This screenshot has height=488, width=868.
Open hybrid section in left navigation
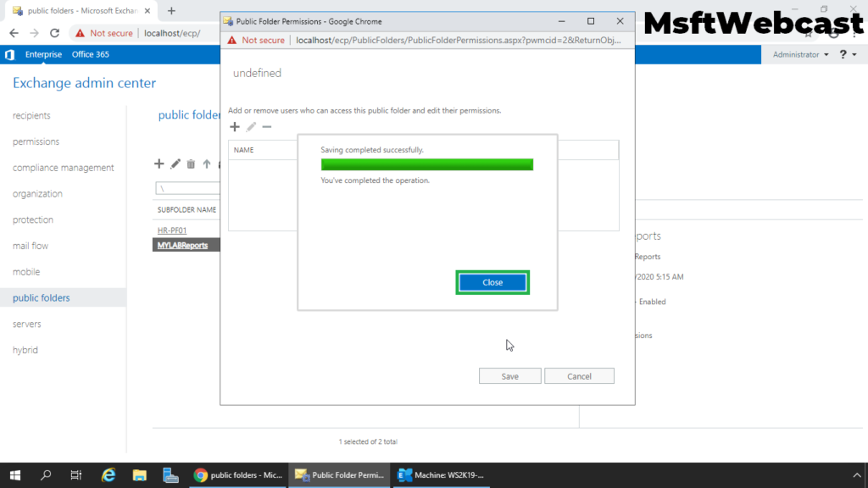pyautogui.click(x=25, y=350)
